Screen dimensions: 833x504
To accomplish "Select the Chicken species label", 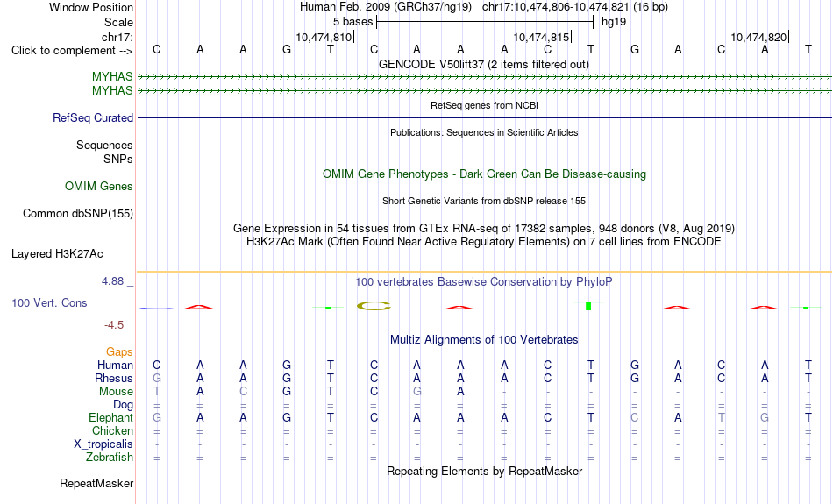I will point(112,430).
